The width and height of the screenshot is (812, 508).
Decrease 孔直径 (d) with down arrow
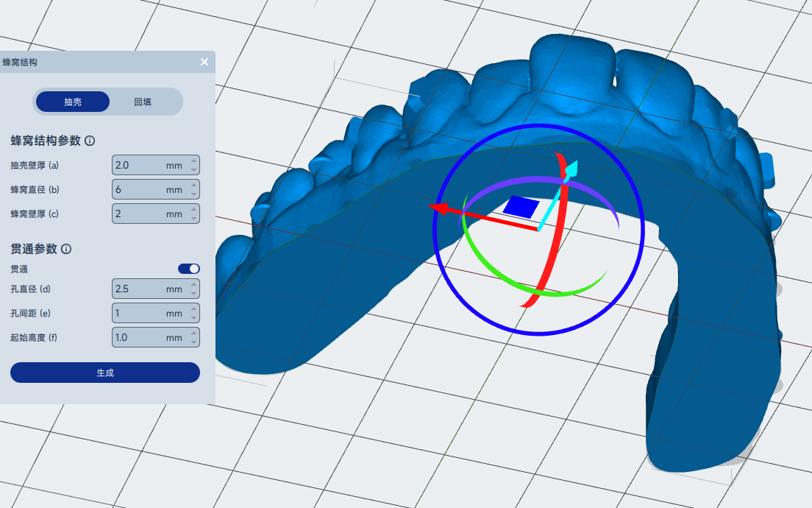pyautogui.click(x=193, y=294)
